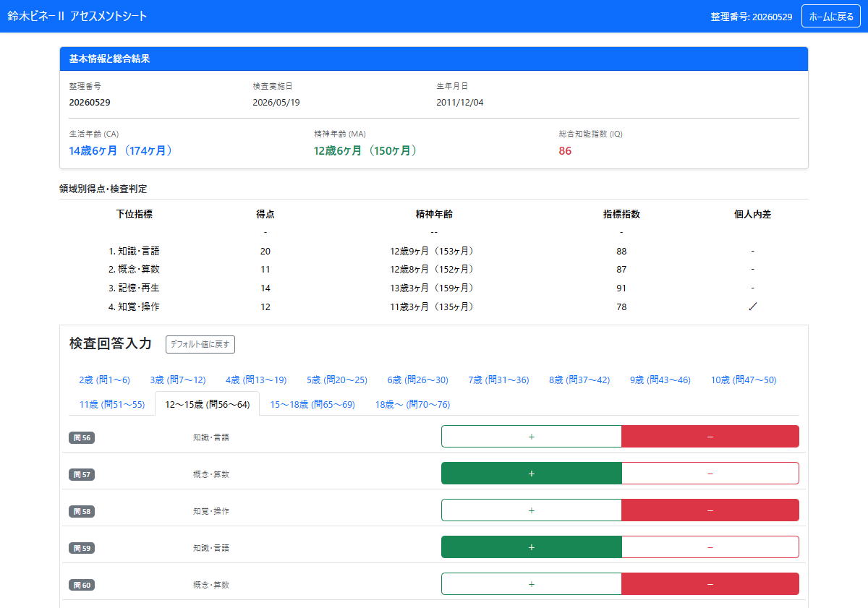Screen dimensions: 868x608
Task: Select the 10歳 (問47〜50) tab
Action: [744, 380]
